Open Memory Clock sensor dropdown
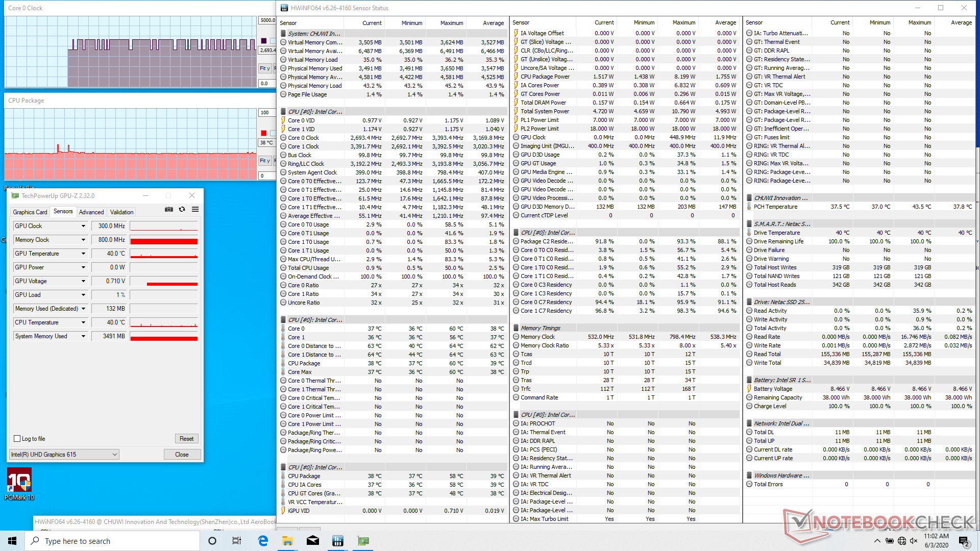980x551 pixels. [x=83, y=240]
